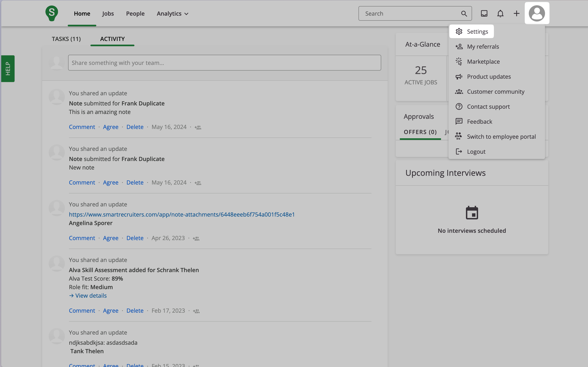The width and height of the screenshot is (588, 367).
Task: Click the green HELP side button
Action: (x=8, y=69)
